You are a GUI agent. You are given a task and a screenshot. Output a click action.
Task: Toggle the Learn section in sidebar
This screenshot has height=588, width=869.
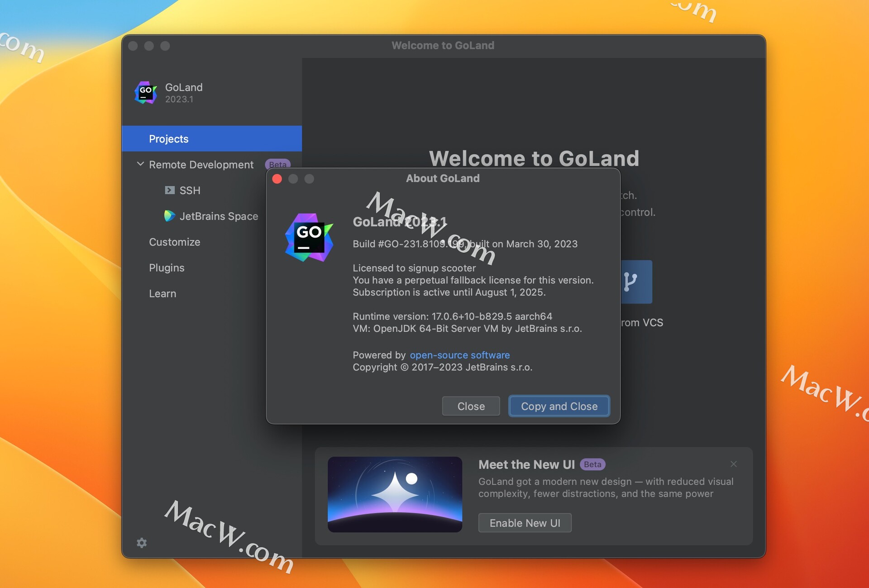(162, 293)
